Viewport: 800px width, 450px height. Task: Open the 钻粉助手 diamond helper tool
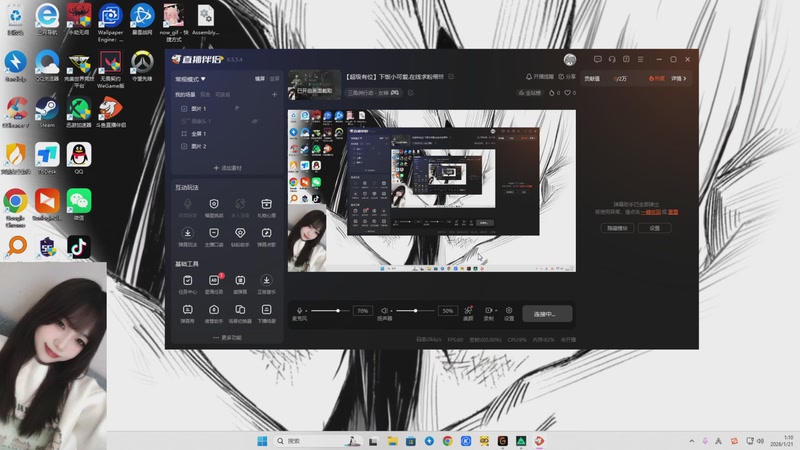click(240, 237)
